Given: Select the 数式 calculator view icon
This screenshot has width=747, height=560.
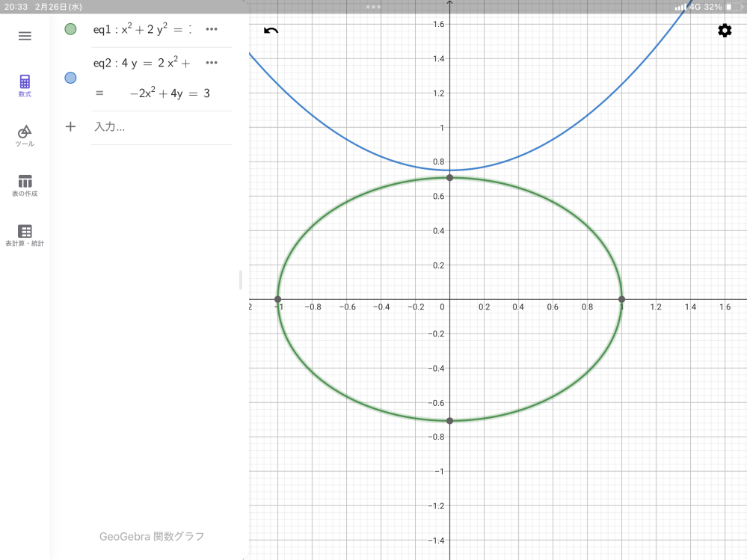Looking at the screenshot, I should (x=25, y=85).
